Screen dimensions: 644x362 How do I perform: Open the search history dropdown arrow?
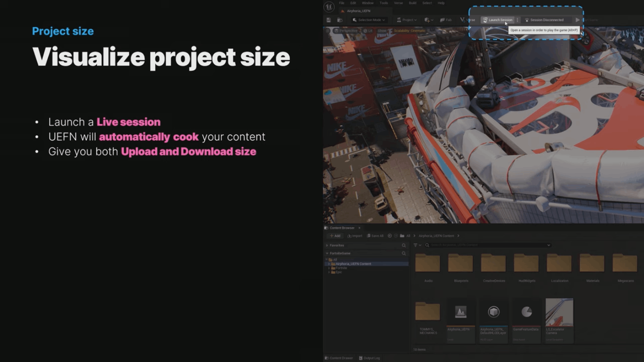coord(548,246)
